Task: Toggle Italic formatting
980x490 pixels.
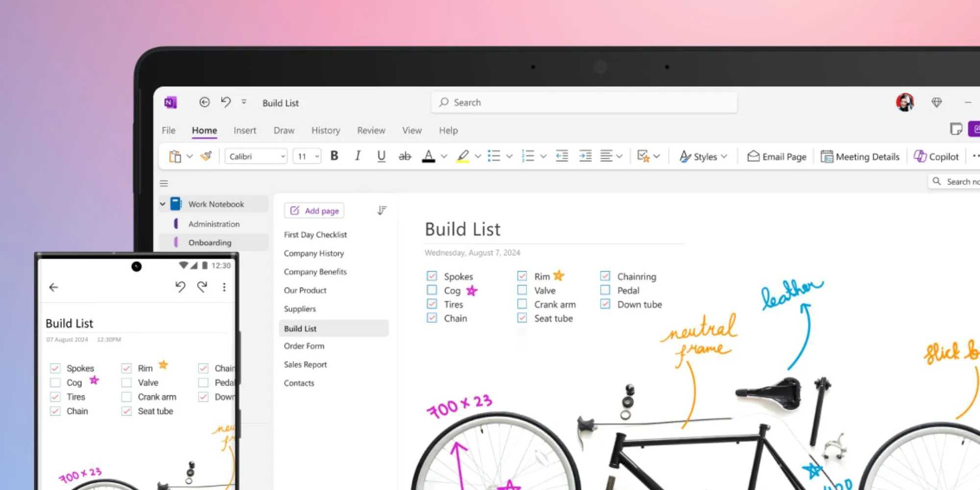Action: (x=358, y=156)
